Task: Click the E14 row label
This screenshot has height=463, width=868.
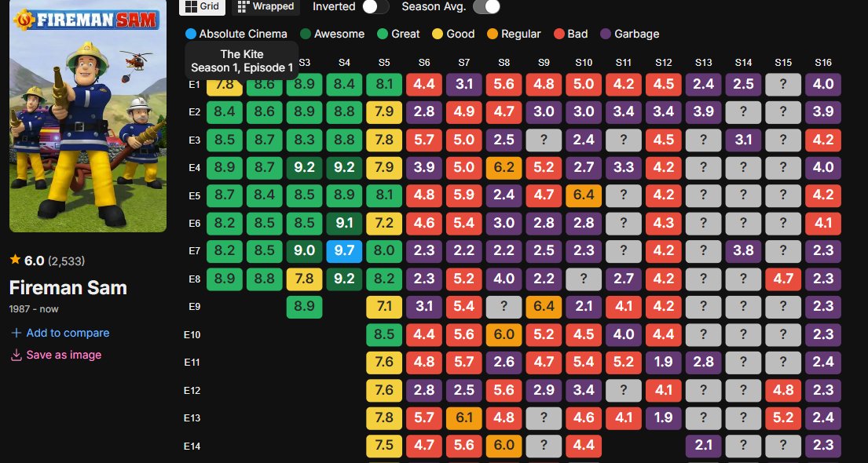Action: (192, 445)
